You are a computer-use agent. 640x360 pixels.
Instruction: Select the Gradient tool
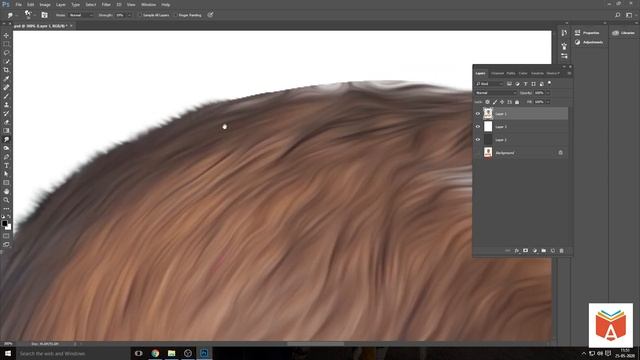(x=6, y=131)
